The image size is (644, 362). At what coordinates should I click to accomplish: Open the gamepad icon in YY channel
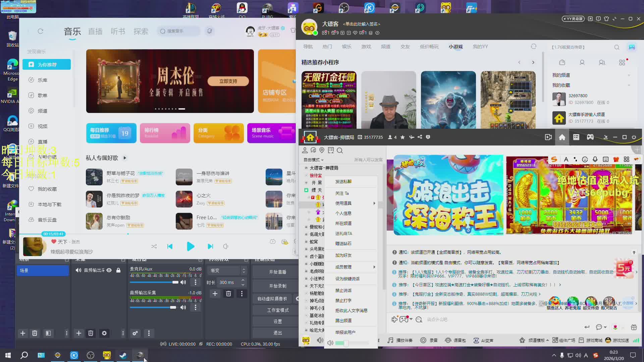point(590,137)
